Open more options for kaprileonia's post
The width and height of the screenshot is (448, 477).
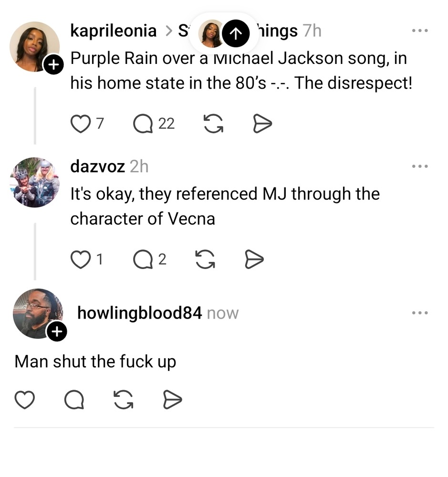coord(420,31)
